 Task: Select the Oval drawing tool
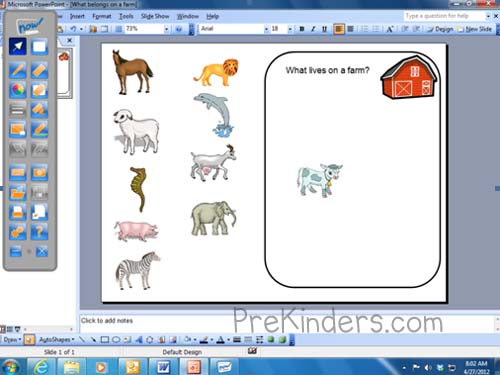(x=116, y=340)
